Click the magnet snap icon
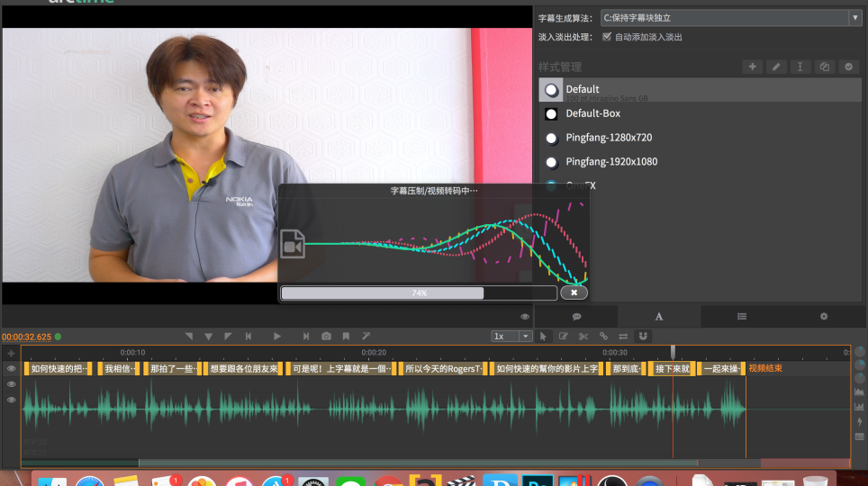Screen dimensions: 868x486 point(643,337)
